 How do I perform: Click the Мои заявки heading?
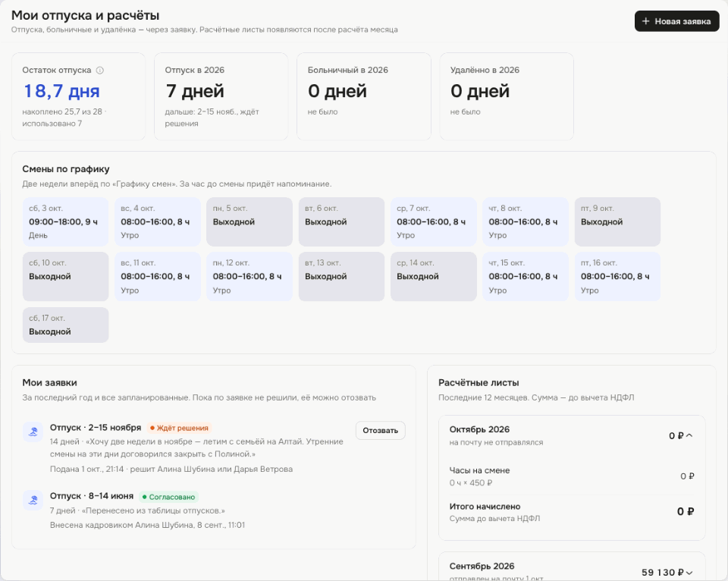50,383
